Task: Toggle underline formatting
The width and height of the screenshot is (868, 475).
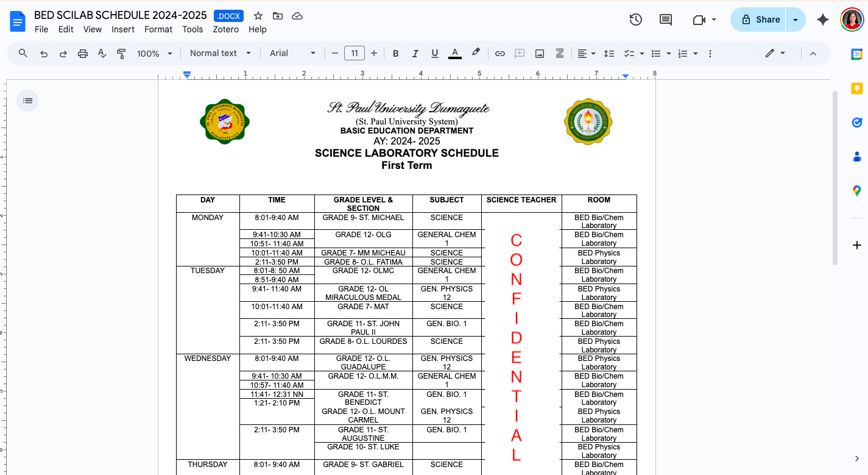Action: (x=434, y=54)
